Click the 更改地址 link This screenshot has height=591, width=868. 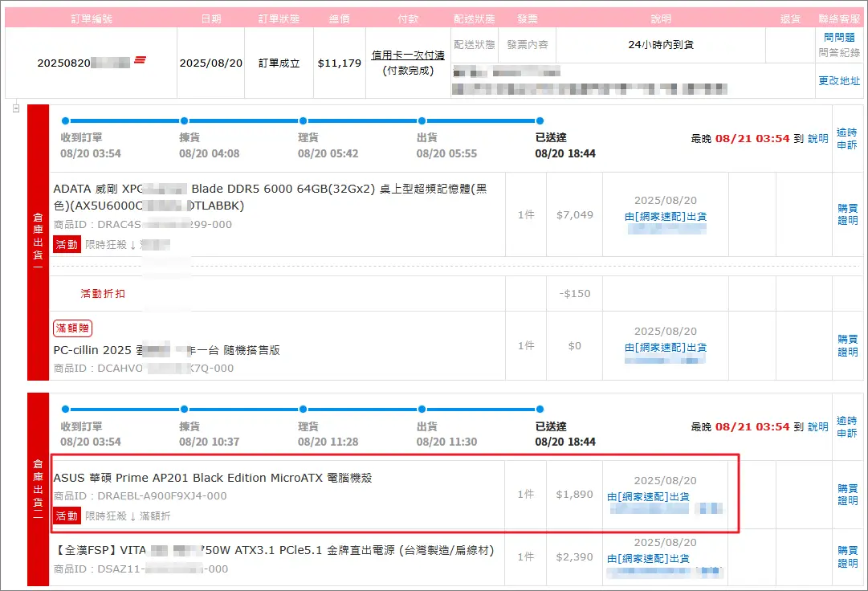click(x=839, y=81)
